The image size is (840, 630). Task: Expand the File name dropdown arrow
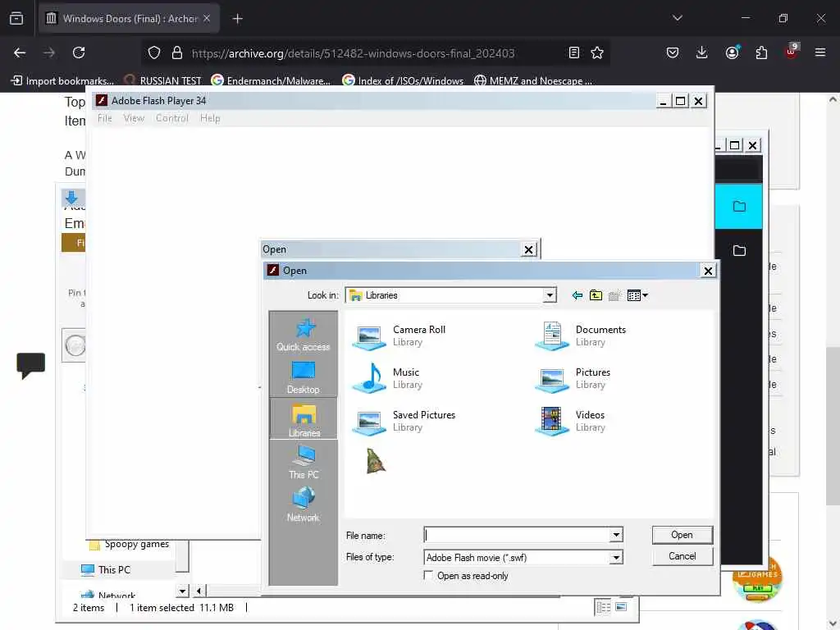[616, 535]
